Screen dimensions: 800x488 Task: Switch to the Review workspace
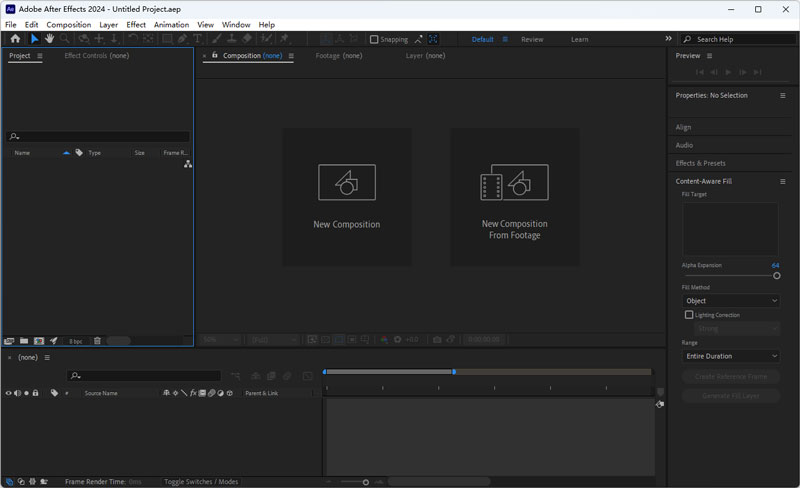[532, 39]
